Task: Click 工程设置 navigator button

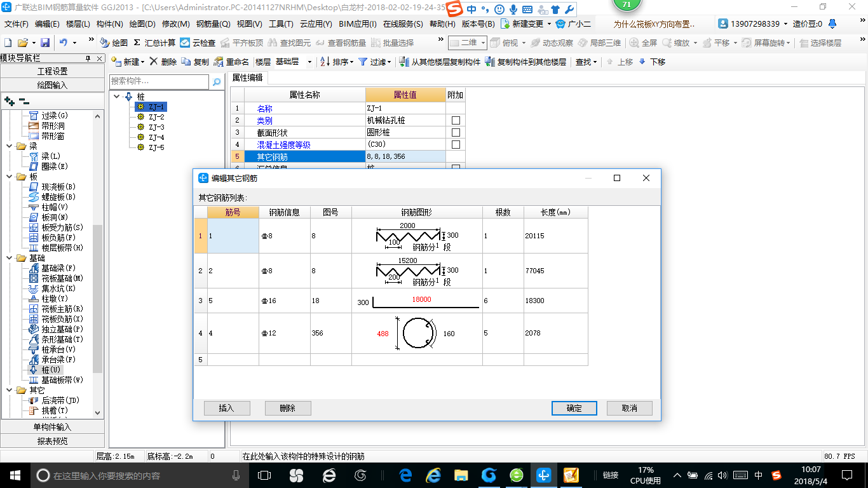Action: coord(52,71)
